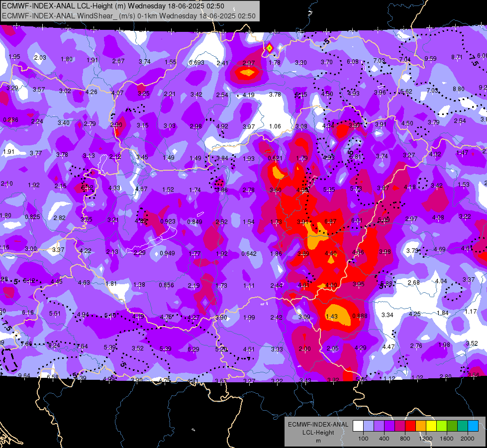
Task: Click wind shear value 9.59
Action: pyautogui.click(x=430, y=58)
